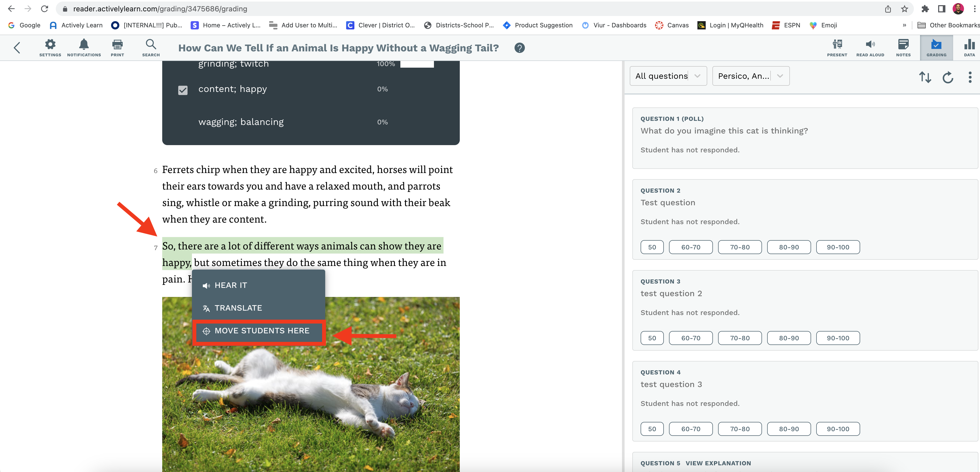Expand the All questions dropdown
The image size is (980, 472).
click(668, 76)
